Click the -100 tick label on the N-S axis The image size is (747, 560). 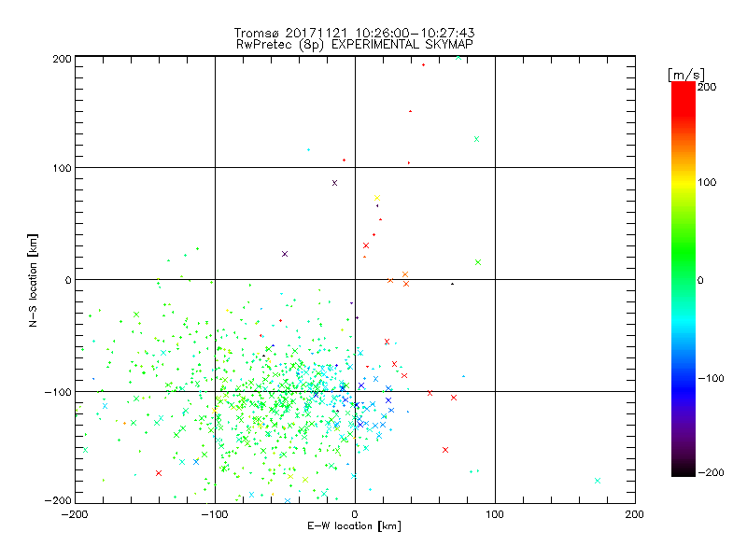pos(58,392)
